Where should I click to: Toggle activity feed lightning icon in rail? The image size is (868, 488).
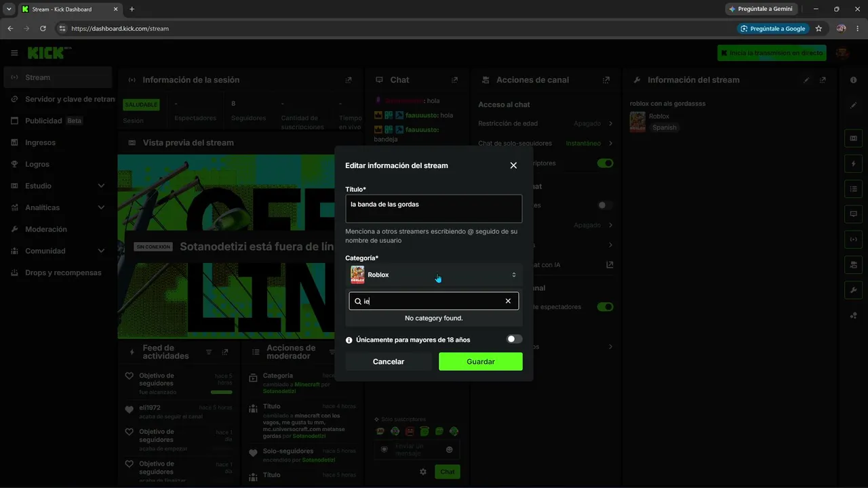tap(853, 163)
